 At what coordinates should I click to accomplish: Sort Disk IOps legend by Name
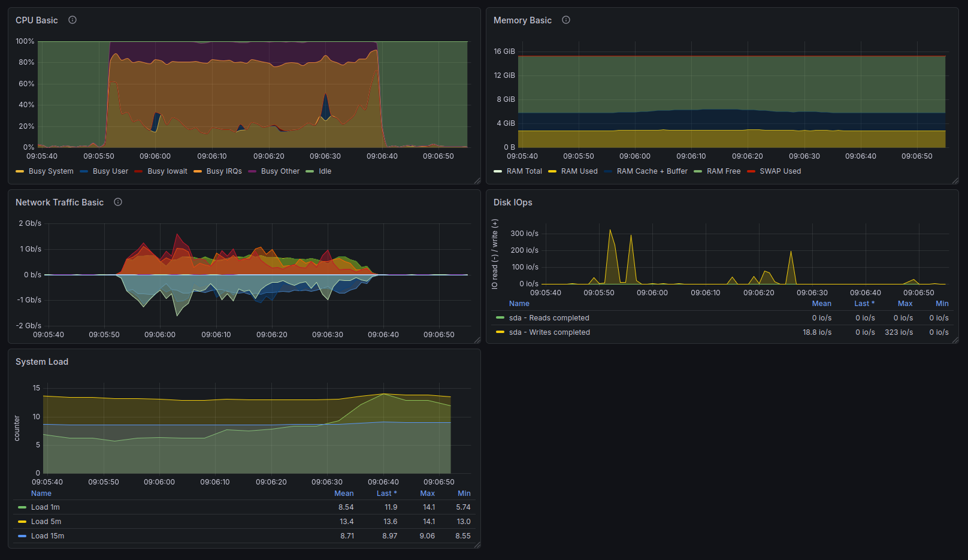[519, 304]
